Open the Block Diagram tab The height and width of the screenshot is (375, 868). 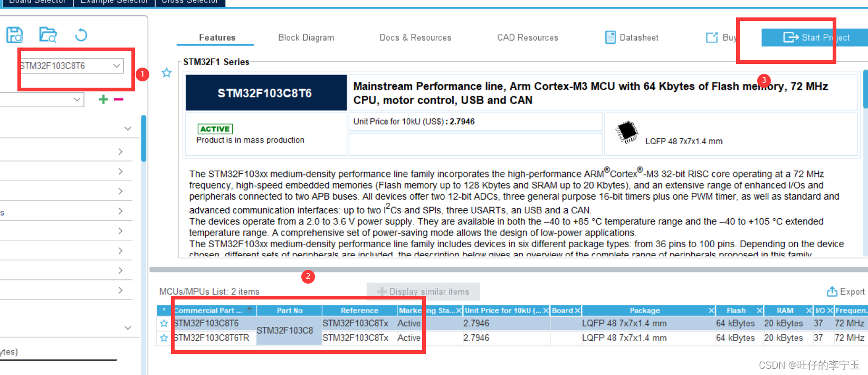[306, 37]
